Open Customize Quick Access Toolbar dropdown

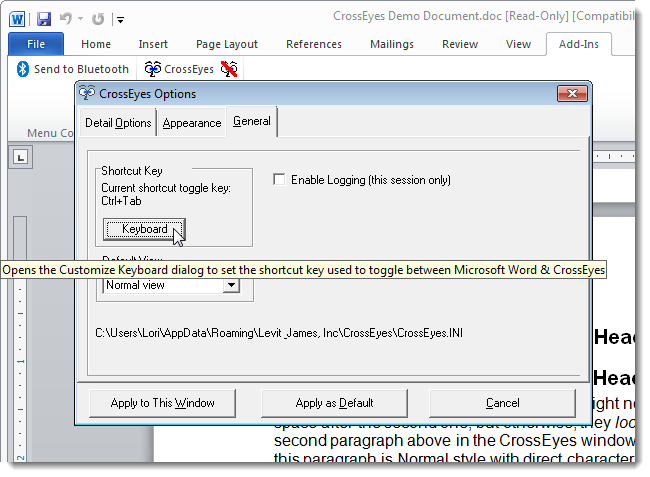(120, 19)
